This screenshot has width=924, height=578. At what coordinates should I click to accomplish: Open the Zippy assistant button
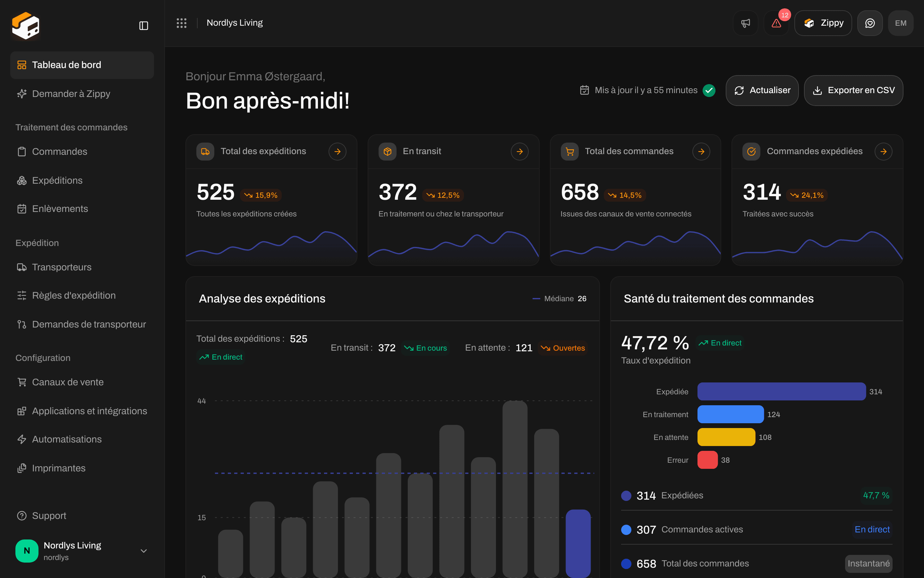[x=823, y=23]
